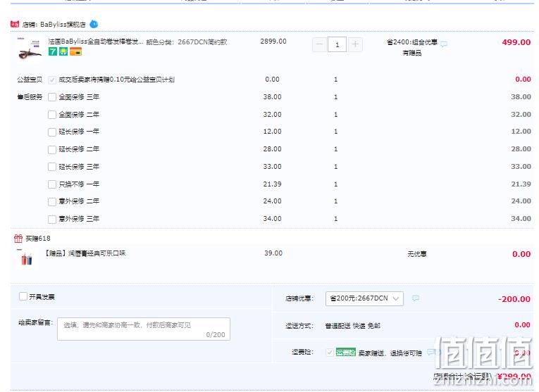
Task: Open the BaByliss curling iron product thumbnail
Action: [30, 49]
